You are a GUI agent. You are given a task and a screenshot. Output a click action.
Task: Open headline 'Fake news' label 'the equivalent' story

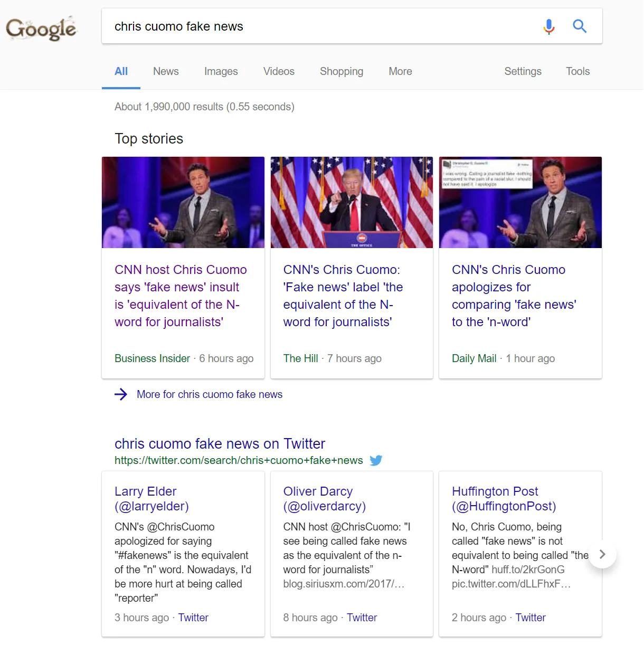click(x=343, y=296)
